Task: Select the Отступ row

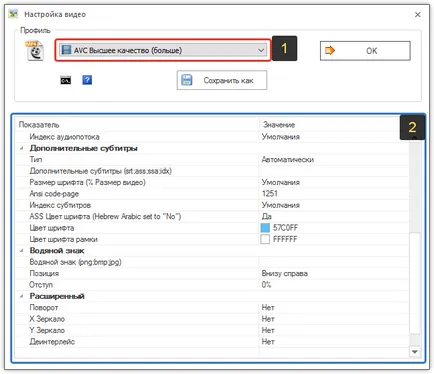Action: point(212,285)
